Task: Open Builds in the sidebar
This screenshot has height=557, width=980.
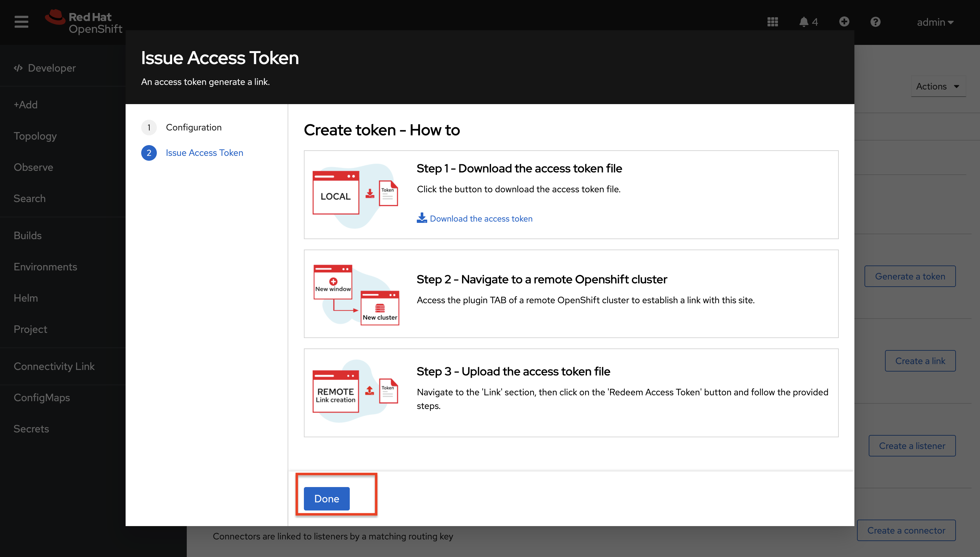Action: click(28, 235)
